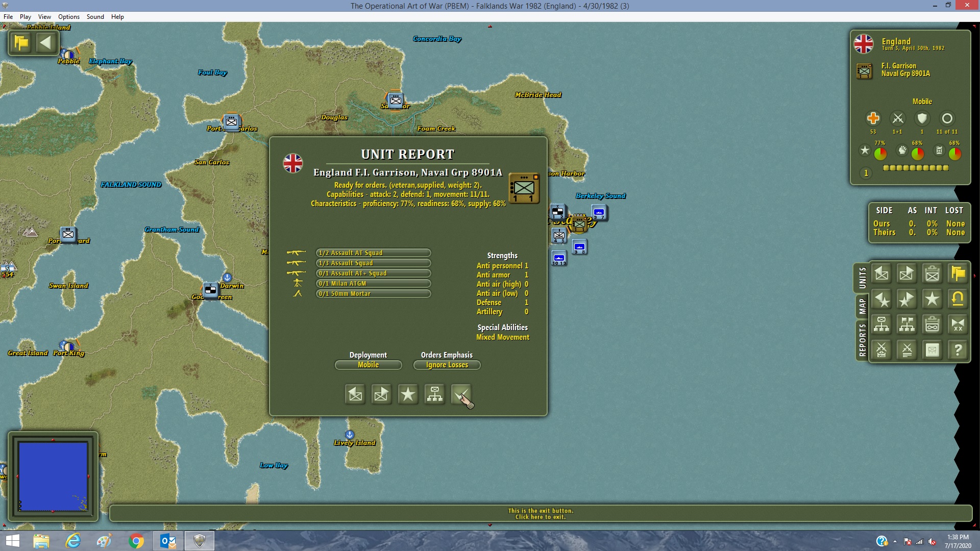Select previous unit in the Units panel
The height and width of the screenshot is (551, 980).
pos(881,274)
